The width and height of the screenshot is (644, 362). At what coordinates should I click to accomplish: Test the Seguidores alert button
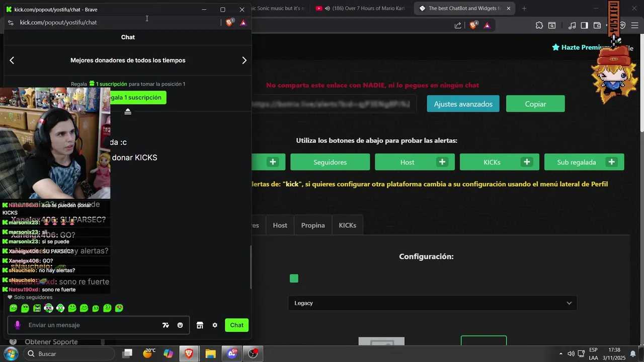(x=330, y=162)
